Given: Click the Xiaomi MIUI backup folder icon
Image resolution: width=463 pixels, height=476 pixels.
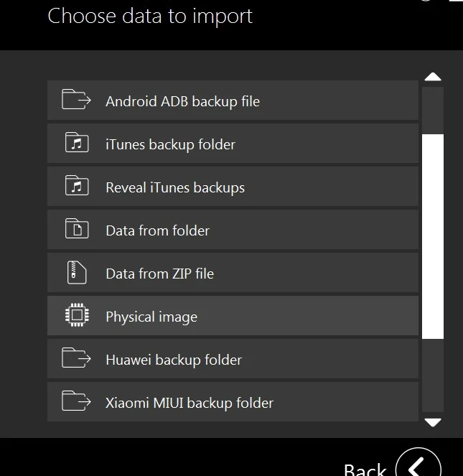Looking at the screenshot, I should 76,401.
